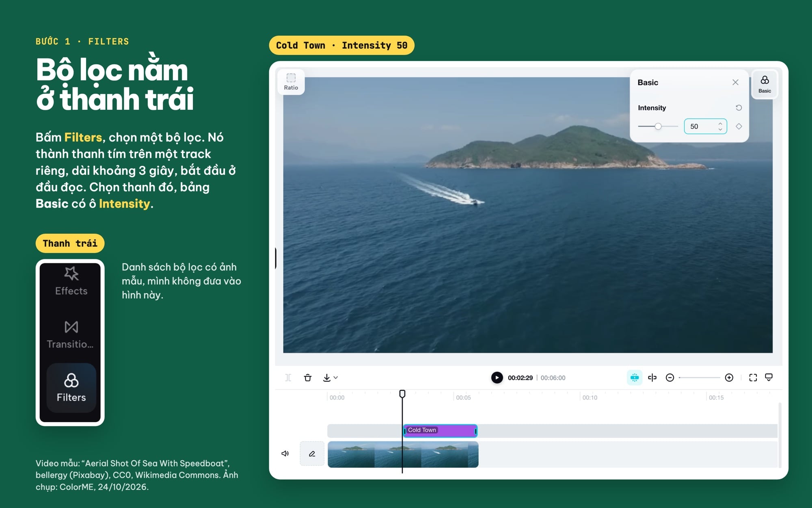Increase Intensity with the up stepper arrow

720,124
